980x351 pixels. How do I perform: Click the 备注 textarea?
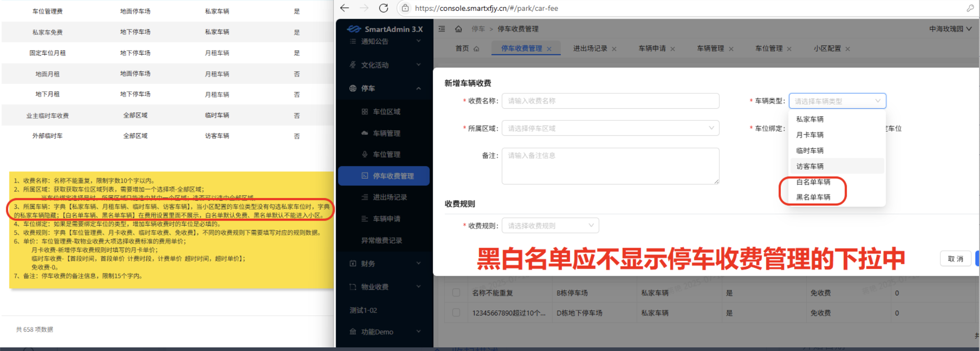coord(610,166)
